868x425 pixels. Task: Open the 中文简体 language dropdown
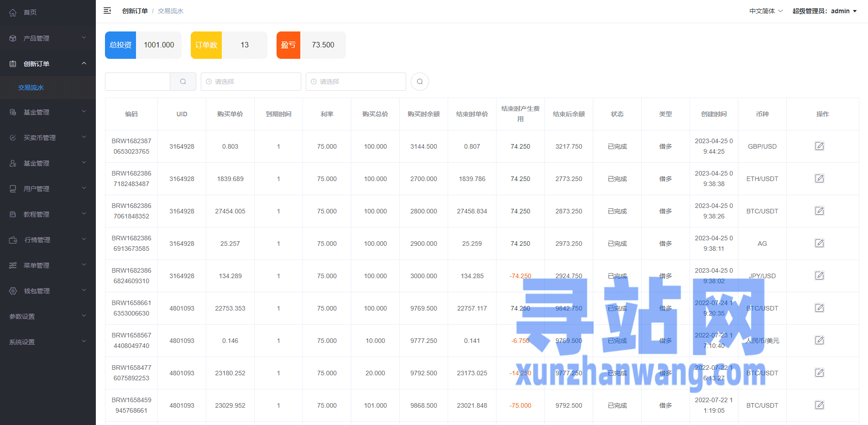(765, 11)
